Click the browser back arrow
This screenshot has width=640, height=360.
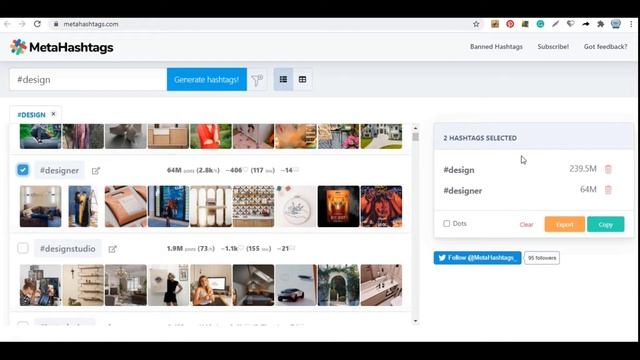click(x=7, y=24)
